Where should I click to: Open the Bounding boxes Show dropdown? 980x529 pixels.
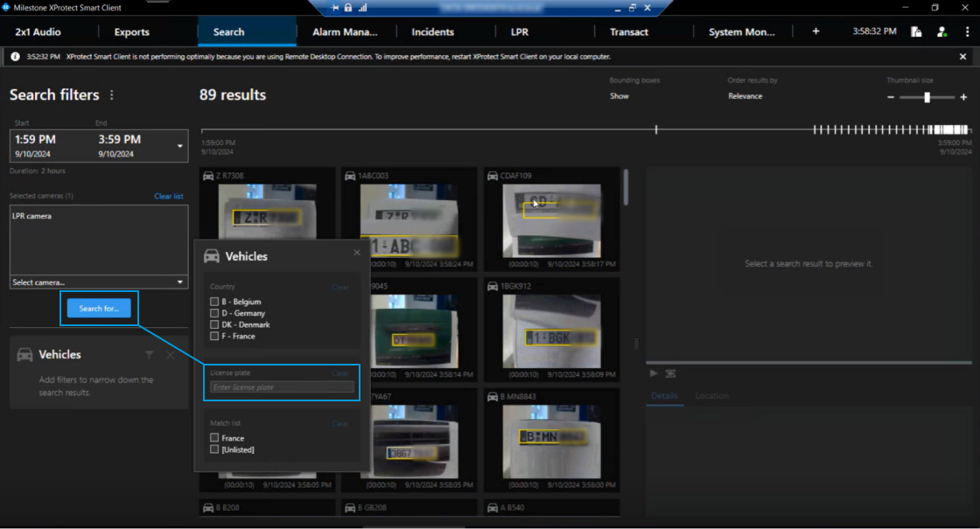tap(619, 96)
